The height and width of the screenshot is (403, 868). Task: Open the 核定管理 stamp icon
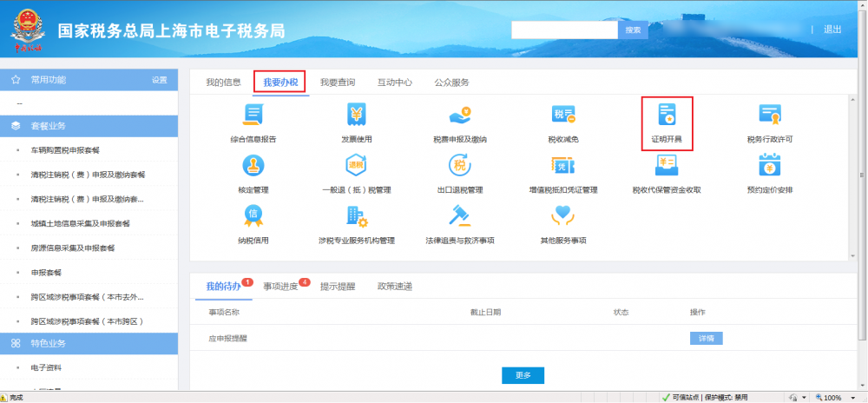click(x=253, y=166)
